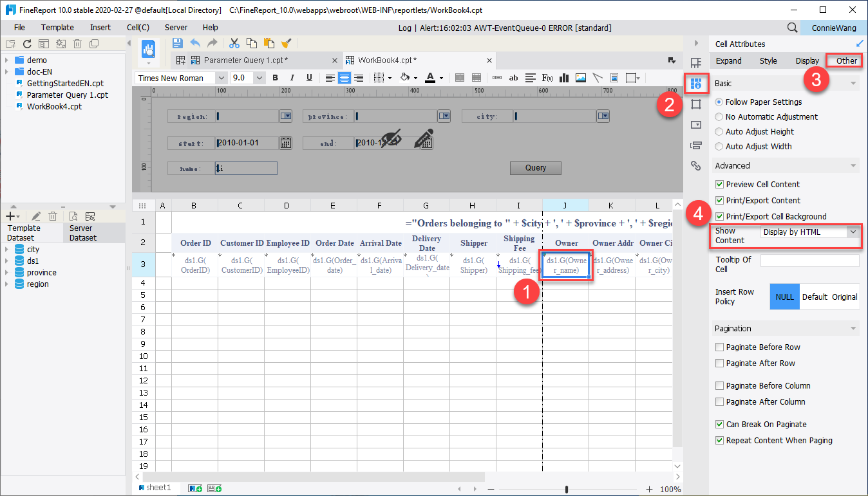
Task: Enable Paginate Before Row
Action: (x=719, y=347)
